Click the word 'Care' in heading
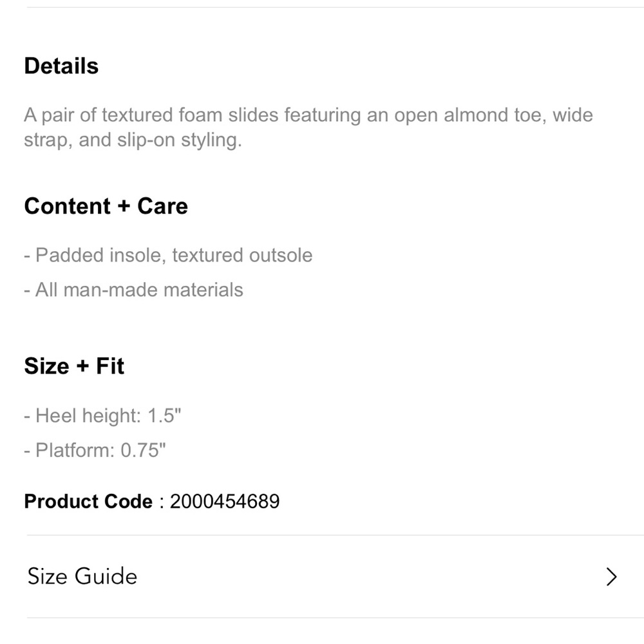644x644 pixels. tap(163, 206)
